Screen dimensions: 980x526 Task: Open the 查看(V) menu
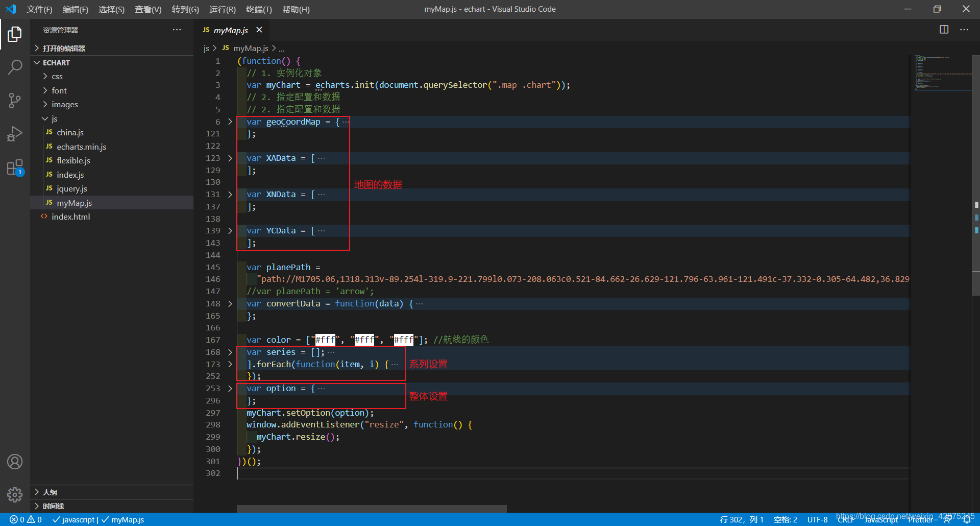click(148, 9)
